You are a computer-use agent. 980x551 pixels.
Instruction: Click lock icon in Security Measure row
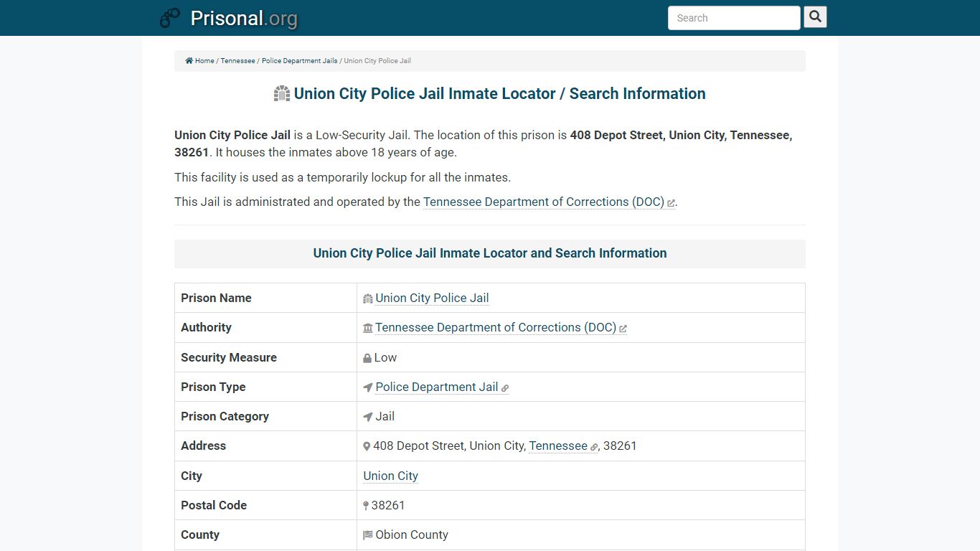367,358
